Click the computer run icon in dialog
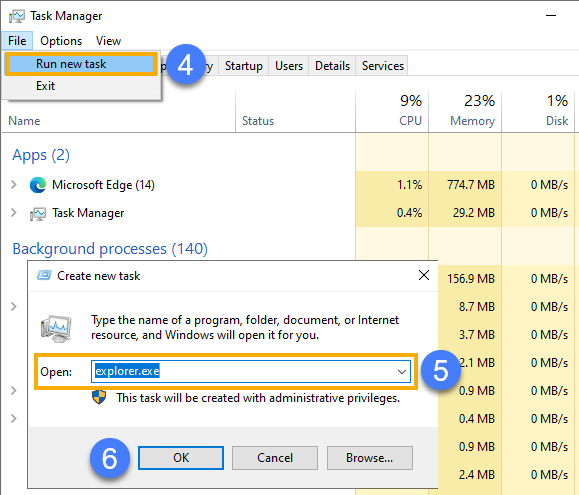This screenshot has width=579, height=495. tap(56, 329)
